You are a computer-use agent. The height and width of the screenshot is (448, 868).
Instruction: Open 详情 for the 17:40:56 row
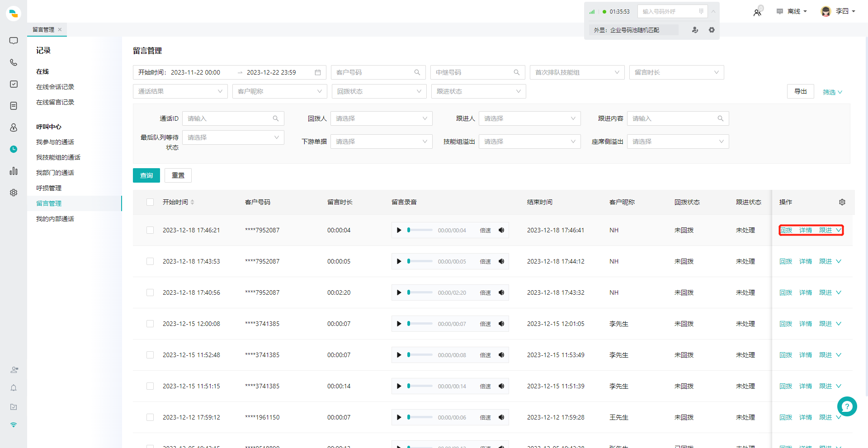(806, 292)
